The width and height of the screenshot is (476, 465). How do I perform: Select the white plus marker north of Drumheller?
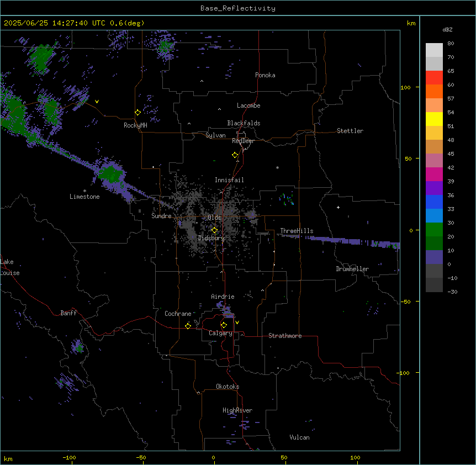pos(338,207)
